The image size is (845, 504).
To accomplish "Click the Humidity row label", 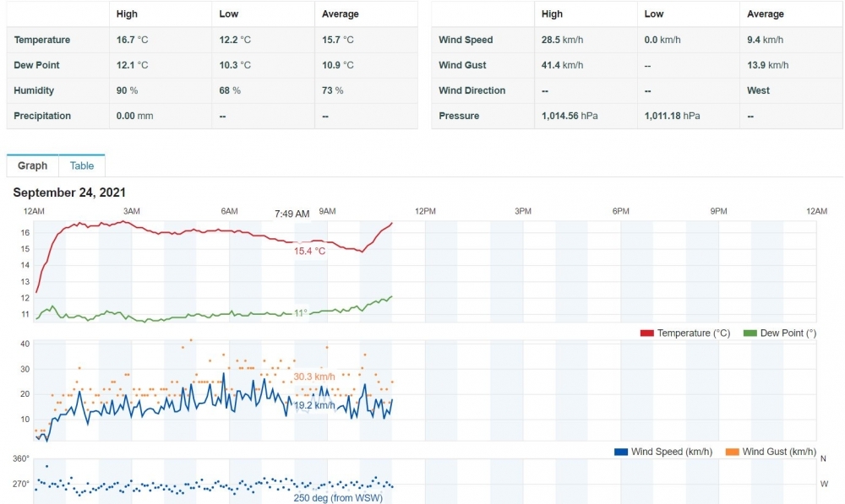I will [x=34, y=90].
